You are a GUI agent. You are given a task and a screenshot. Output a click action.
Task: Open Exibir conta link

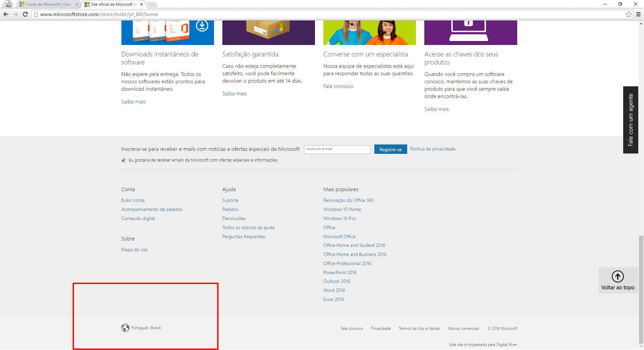click(x=133, y=200)
